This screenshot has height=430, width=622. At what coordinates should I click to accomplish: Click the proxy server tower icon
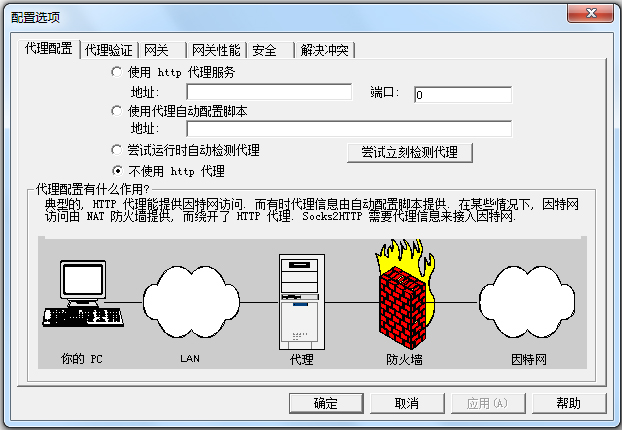click(x=301, y=302)
